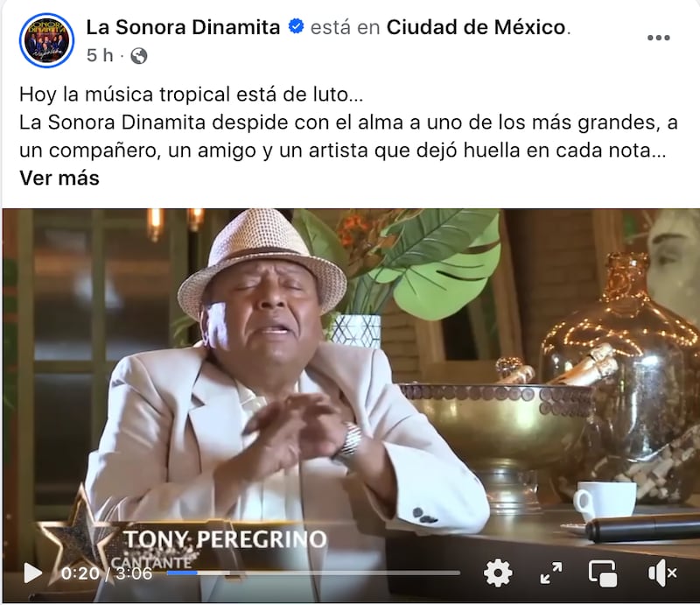Viewport: 700px width, 605px height.
Task: Open video settings gear
Action: click(498, 573)
